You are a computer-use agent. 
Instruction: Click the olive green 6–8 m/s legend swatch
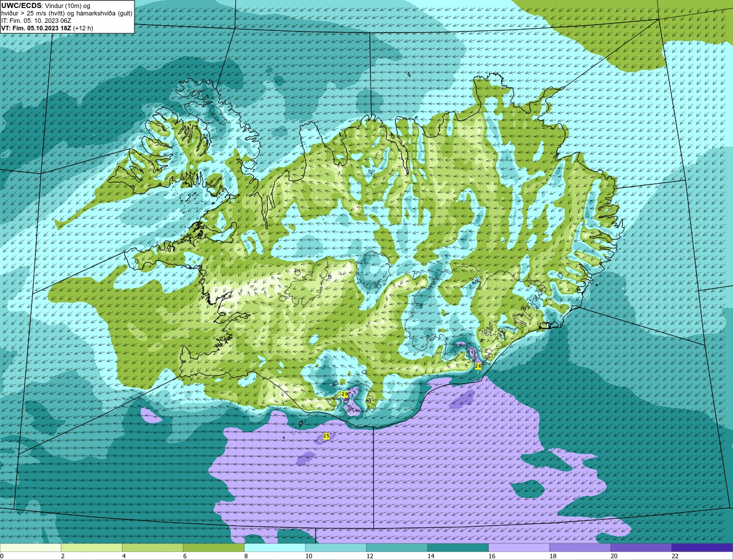(x=214, y=547)
